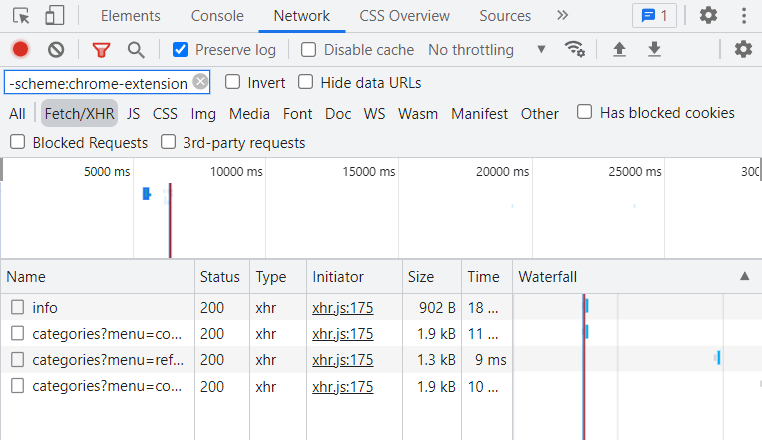This screenshot has height=440, width=762.
Task: Open xhr.js:175 initiator link for info
Action: pos(343,307)
